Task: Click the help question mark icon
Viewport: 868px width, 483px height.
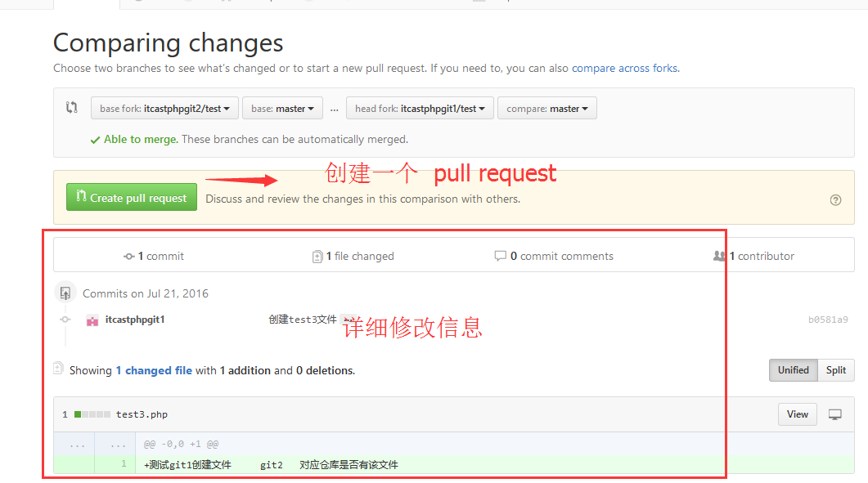Action: 836,200
